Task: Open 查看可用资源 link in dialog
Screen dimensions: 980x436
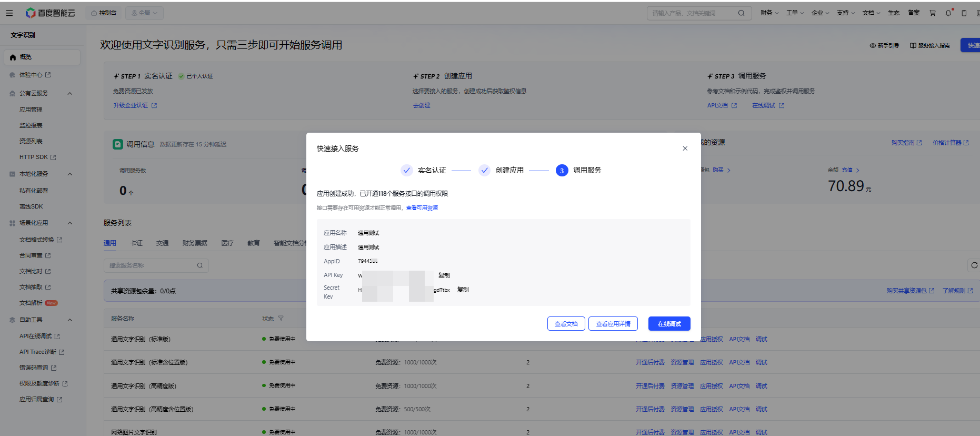Action: coord(422,208)
